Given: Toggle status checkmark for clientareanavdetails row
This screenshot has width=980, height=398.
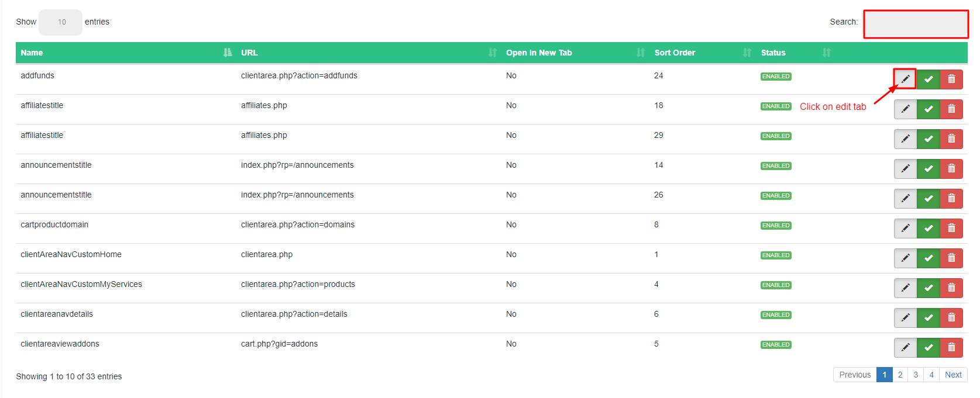Looking at the screenshot, I should [x=929, y=317].
